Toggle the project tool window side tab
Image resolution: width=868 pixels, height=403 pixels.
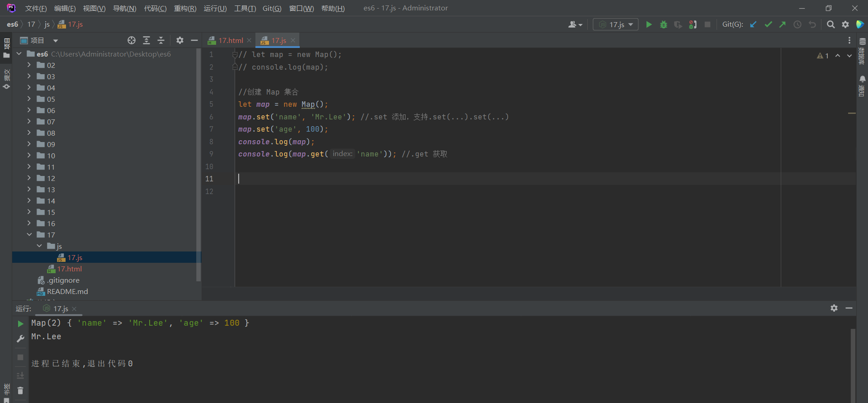pos(6,48)
